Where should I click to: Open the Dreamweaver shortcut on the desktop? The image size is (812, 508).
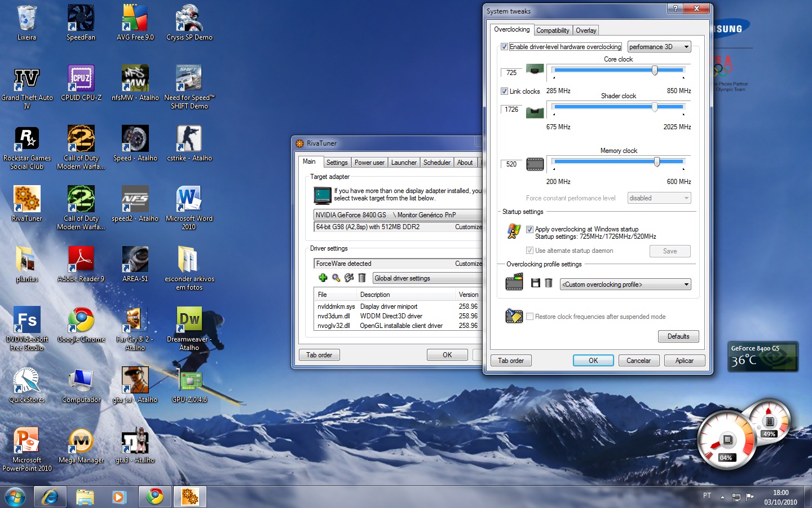pyautogui.click(x=189, y=329)
